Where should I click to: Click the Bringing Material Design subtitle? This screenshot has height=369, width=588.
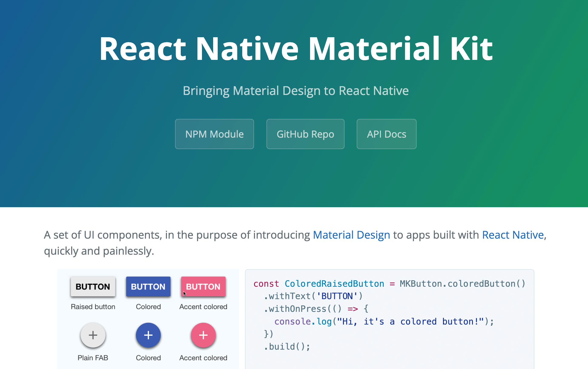pyautogui.click(x=296, y=90)
